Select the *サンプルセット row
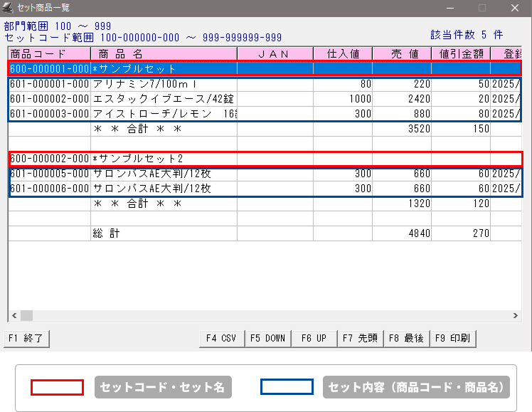Screen dimensions: 532x412 coord(164,69)
